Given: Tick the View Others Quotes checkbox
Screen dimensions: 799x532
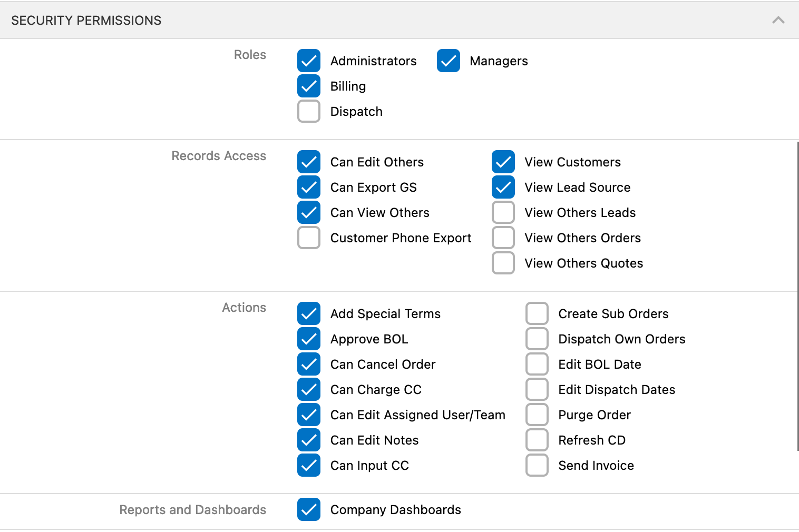Looking at the screenshot, I should coord(503,263).
